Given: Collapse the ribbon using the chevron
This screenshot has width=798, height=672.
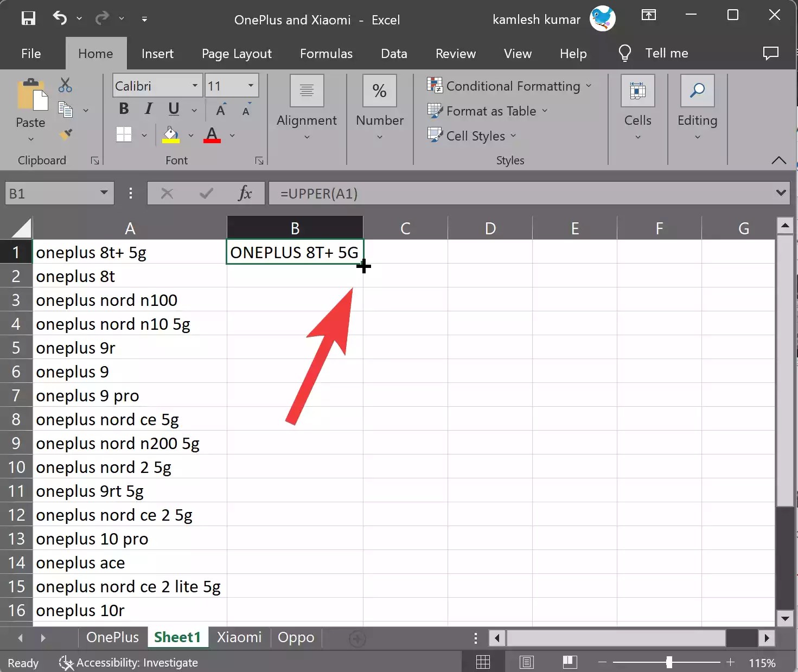Looking at the screenshot, I should click(779, 161).
